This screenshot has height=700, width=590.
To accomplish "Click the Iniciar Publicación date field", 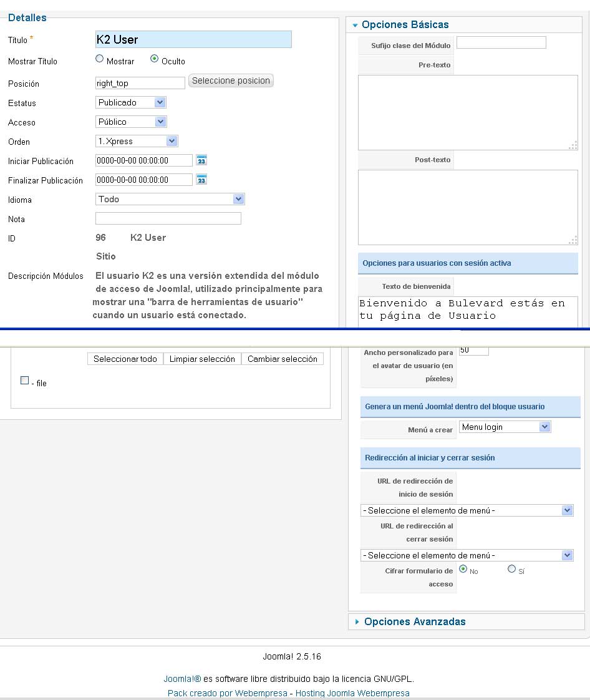I will click(x=143, y=160).
